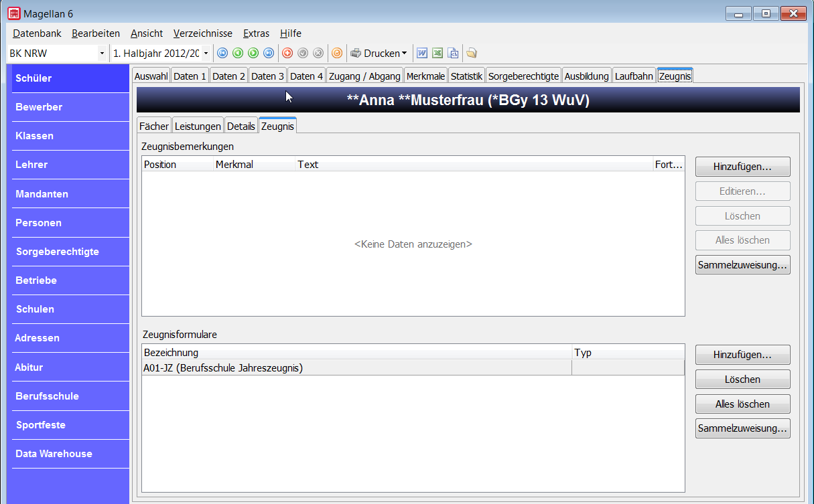Image resolution: width=814 pixels, height=504 pixels.
Task: Export to Word using the W icon
Action: coord(422,53)
